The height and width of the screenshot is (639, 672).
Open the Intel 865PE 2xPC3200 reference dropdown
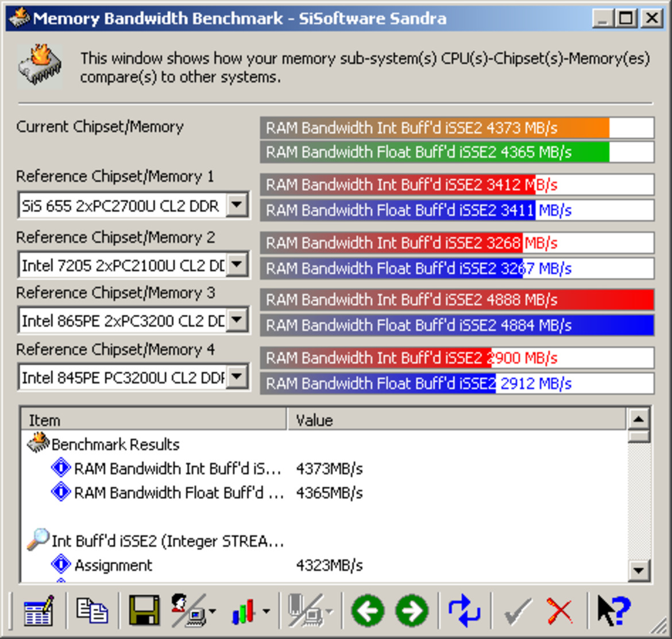pyautogui.click(x=237, y=320)
